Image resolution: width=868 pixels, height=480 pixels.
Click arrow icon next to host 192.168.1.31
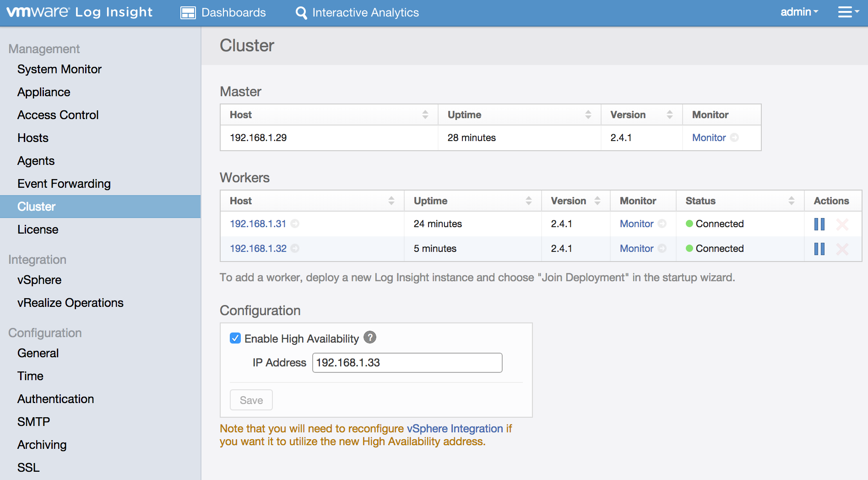tap(295, 224)
